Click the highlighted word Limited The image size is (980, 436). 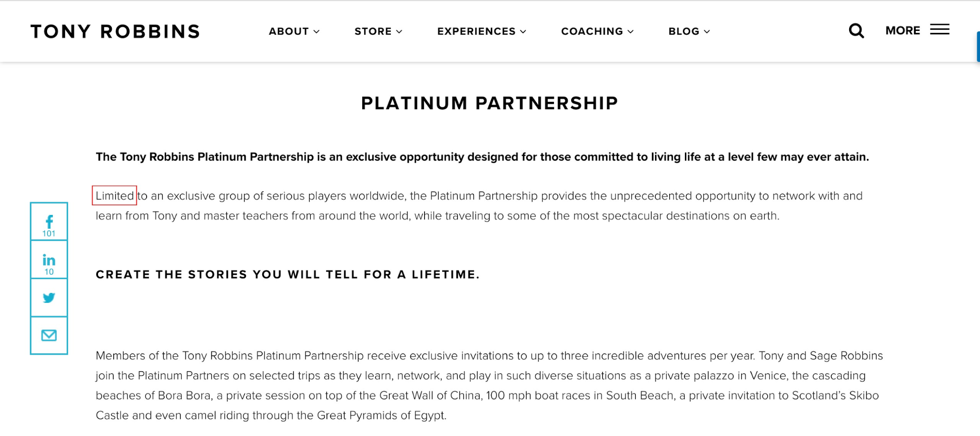pyautogui.click(x=114, y=195)
